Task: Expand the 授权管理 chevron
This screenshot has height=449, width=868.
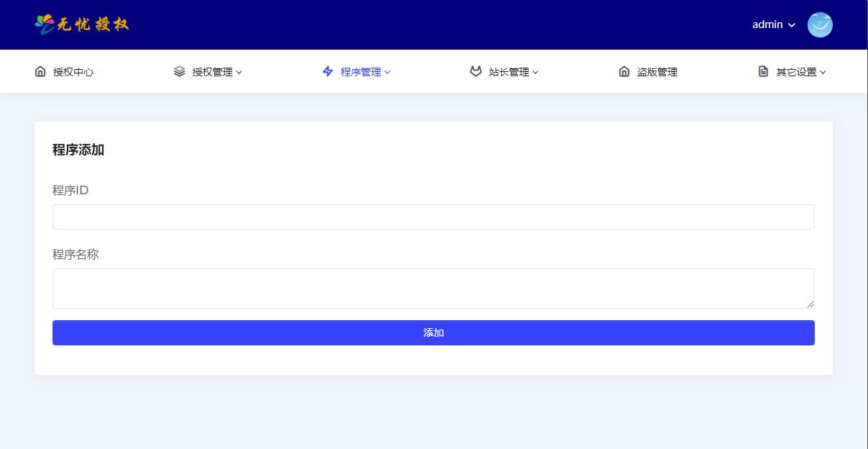Action: coord(239,72)
